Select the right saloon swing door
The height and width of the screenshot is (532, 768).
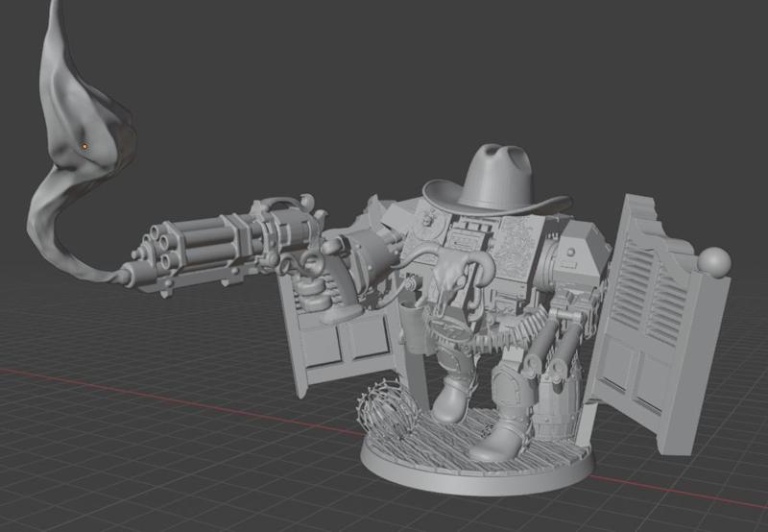pyautogui.click(x=659, y=324)
